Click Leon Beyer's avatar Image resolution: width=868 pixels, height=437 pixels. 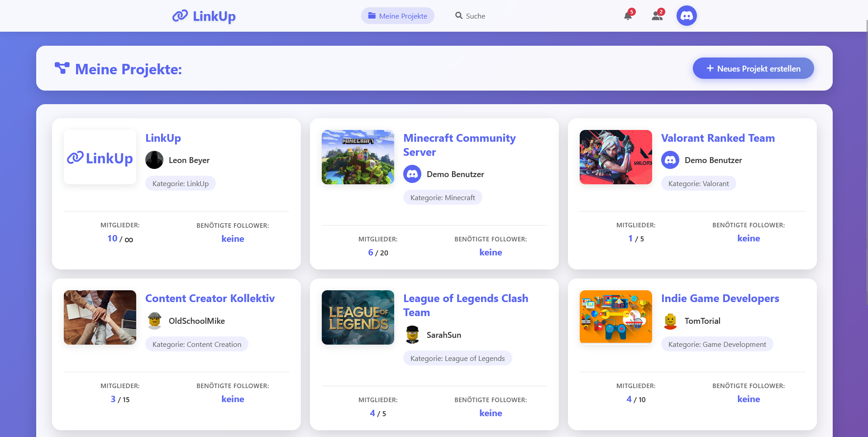(x=154, y=160)
